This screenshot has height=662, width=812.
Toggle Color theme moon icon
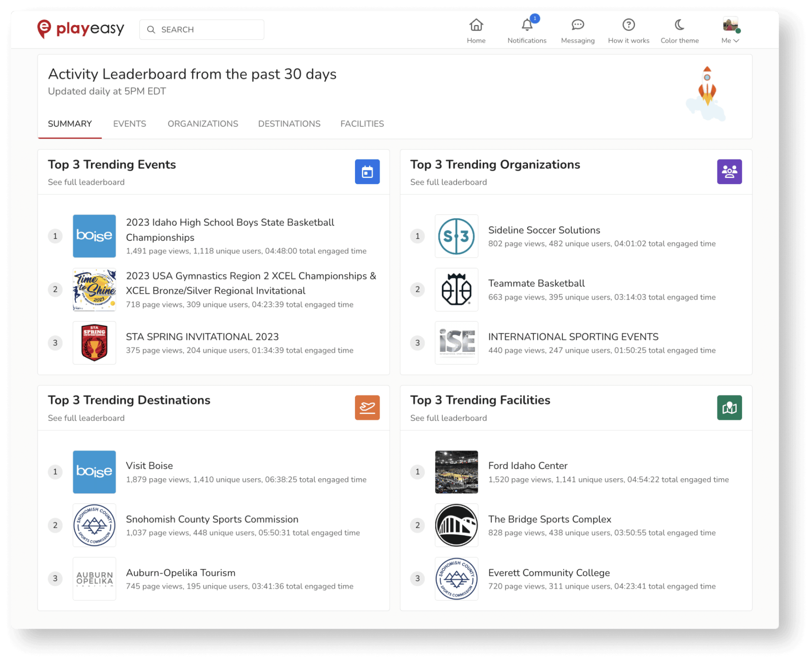[679, 25]
